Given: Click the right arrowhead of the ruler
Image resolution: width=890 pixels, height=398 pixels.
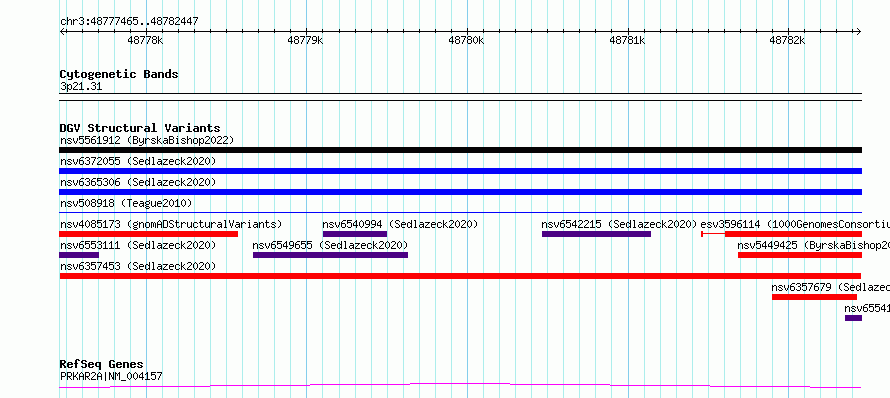Looking at the screenshot, I should 858,32.
